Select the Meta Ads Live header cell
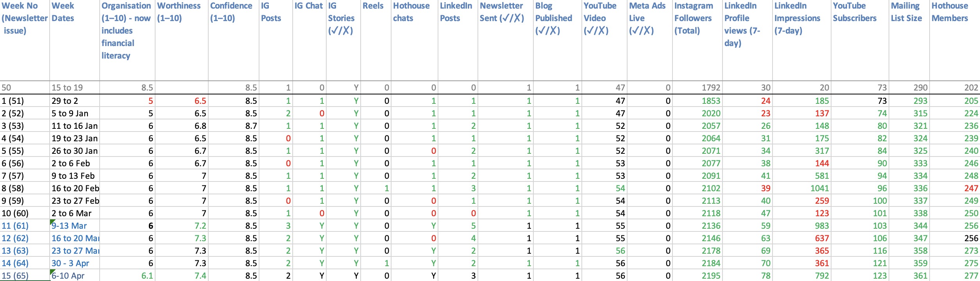 (x=649, y=40)
